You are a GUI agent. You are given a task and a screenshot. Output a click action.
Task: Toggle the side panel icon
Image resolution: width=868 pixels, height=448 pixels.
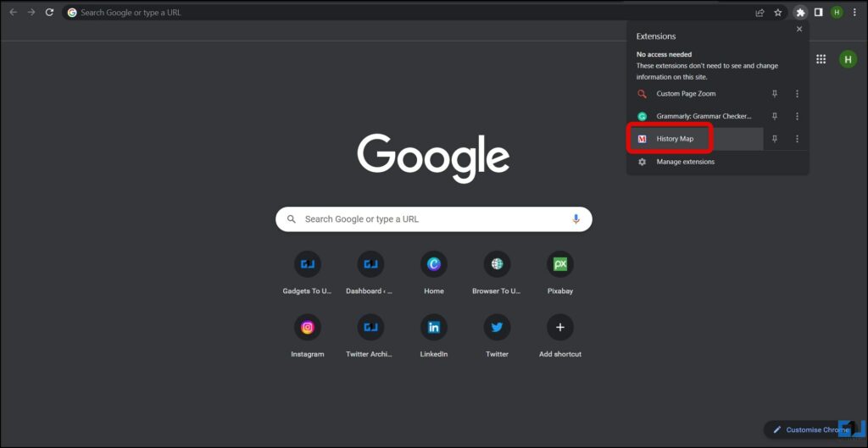[x=818, y=12]
